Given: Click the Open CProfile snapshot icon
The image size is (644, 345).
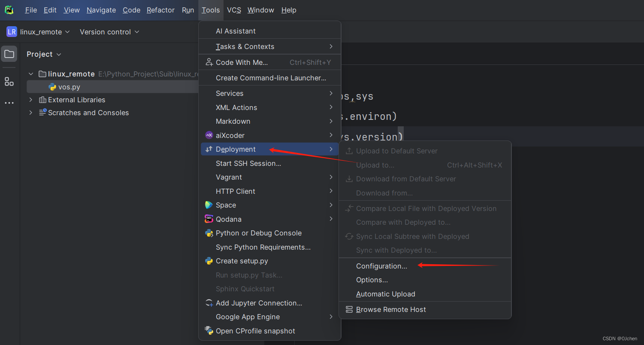Looking at the screenshot, I should point(209,331).
